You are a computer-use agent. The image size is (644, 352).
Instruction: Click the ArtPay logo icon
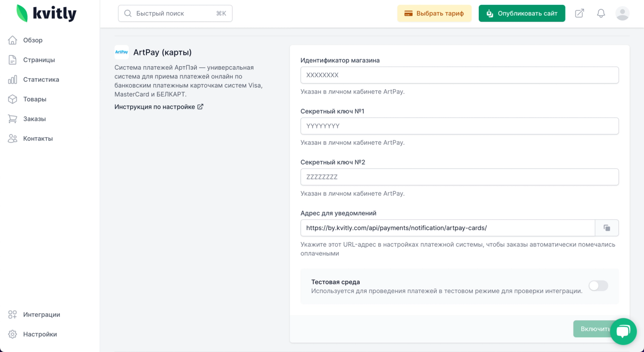[122, 52]
